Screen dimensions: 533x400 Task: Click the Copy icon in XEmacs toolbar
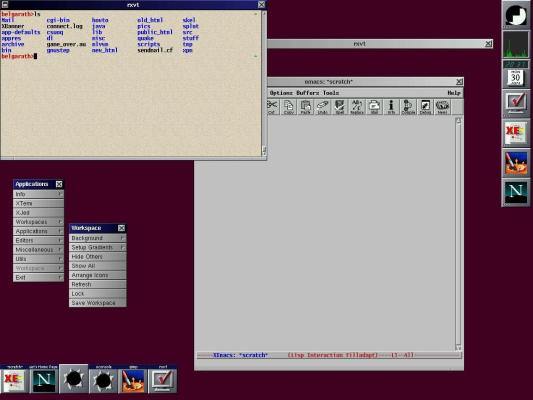(289, 107)
